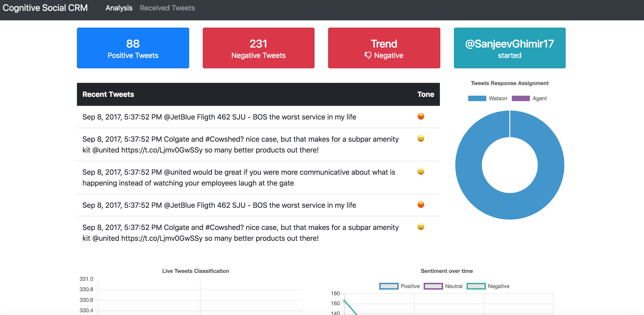This screenshot has width=644, height=315.
Task: Click thumbs-down icon in Trend card
Action: pyautogui.click(x=368, y=55)
